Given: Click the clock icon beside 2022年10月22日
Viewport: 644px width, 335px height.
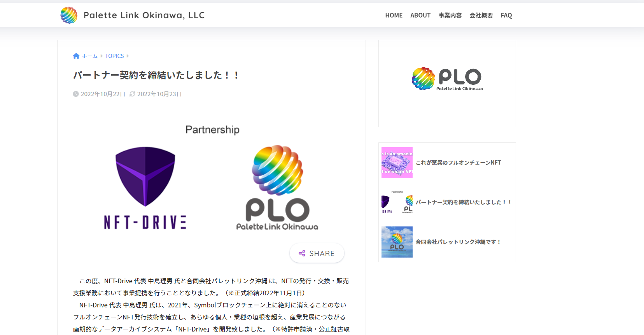Looking at the screenshot, I should point(76,94).
